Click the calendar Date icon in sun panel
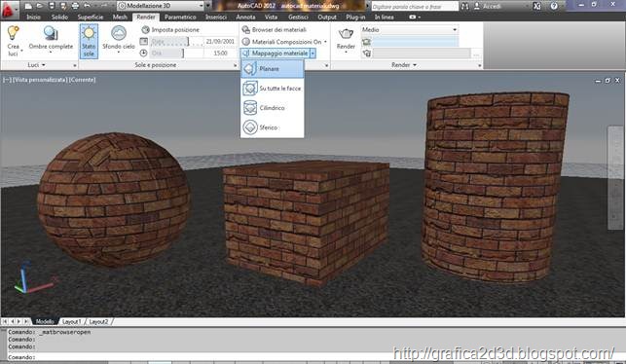626x364 pixels. click(144, 41)
